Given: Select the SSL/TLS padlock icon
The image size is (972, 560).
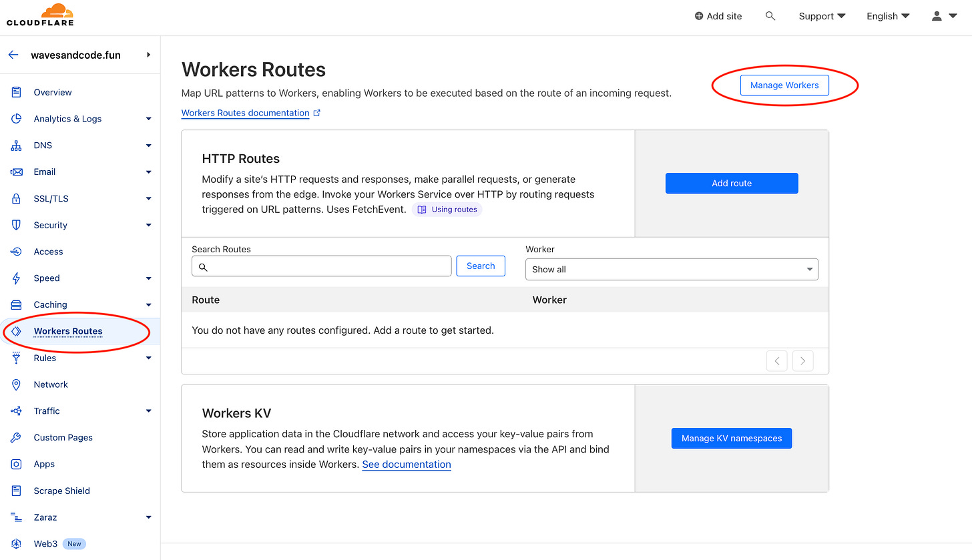Looking at the screenshot, I should click(x=15, y=198).
